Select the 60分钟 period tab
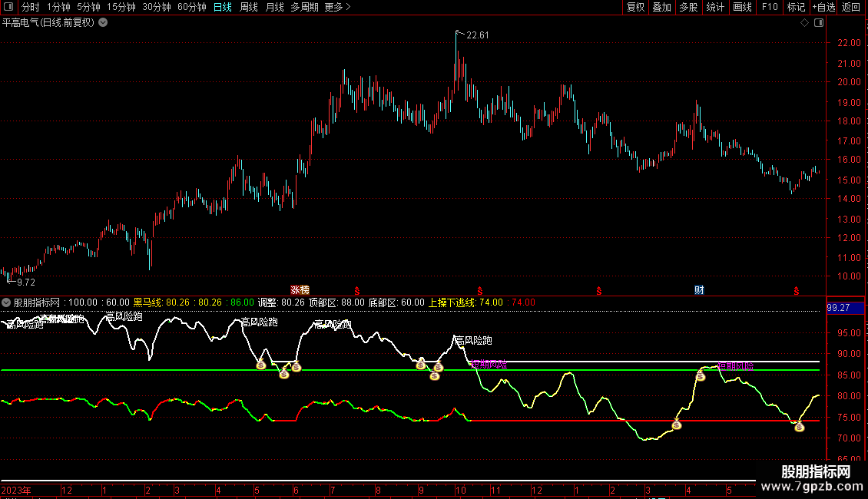Screen dimensions: 868x499 tap(191, 7)
